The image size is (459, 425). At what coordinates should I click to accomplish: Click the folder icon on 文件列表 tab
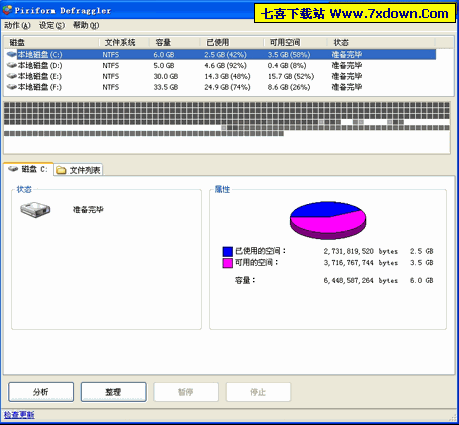click(x=61, y=170)
